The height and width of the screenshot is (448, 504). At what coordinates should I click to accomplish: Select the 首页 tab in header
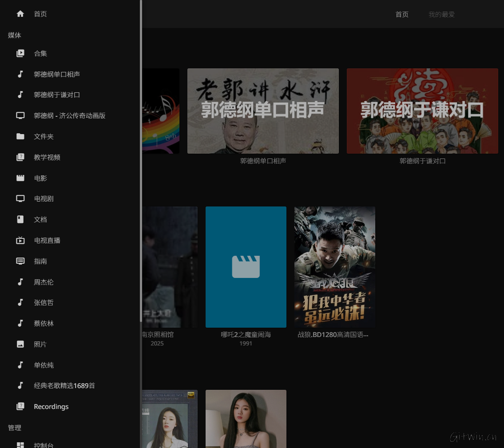(x=402, y=14)
